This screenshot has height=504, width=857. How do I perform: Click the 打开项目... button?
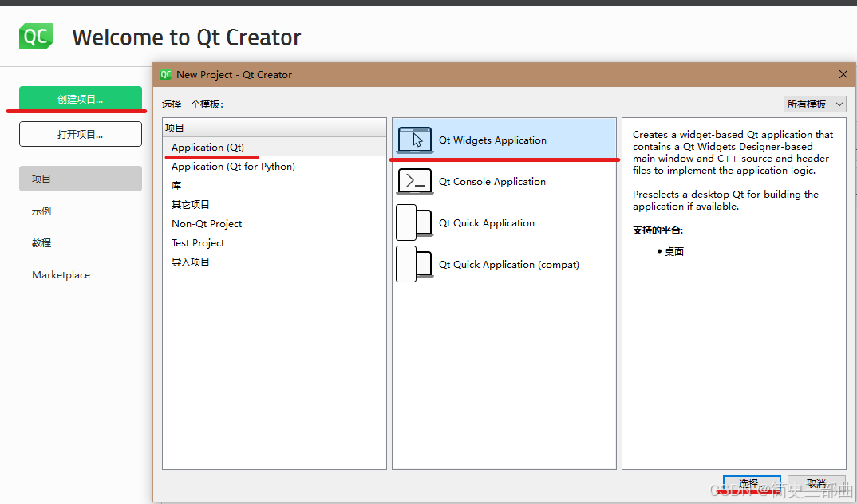(x=81, y=134)
